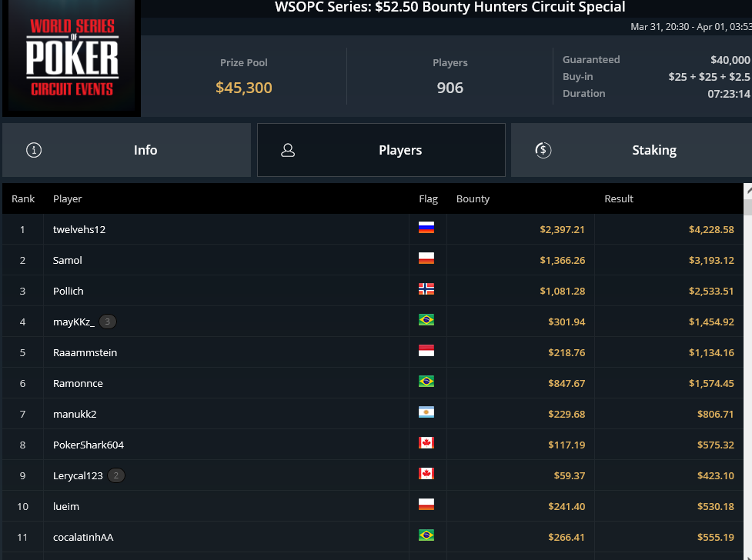Viewport: 752px width, 560px height.
Task: Click the scrollbar up arrow of players list
Action: 748,191
